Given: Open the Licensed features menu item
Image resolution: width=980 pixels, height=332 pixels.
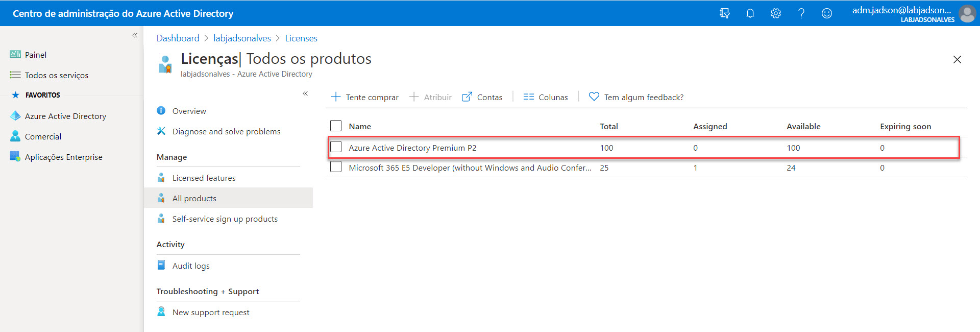Looking at the screenshot, I should point(204,178).
